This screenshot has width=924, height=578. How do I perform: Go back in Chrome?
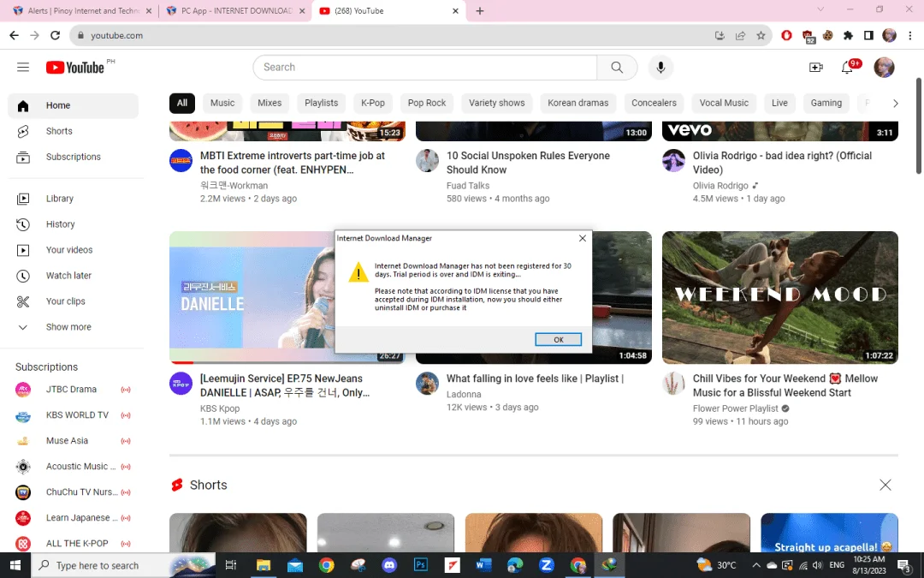[15, 35]
